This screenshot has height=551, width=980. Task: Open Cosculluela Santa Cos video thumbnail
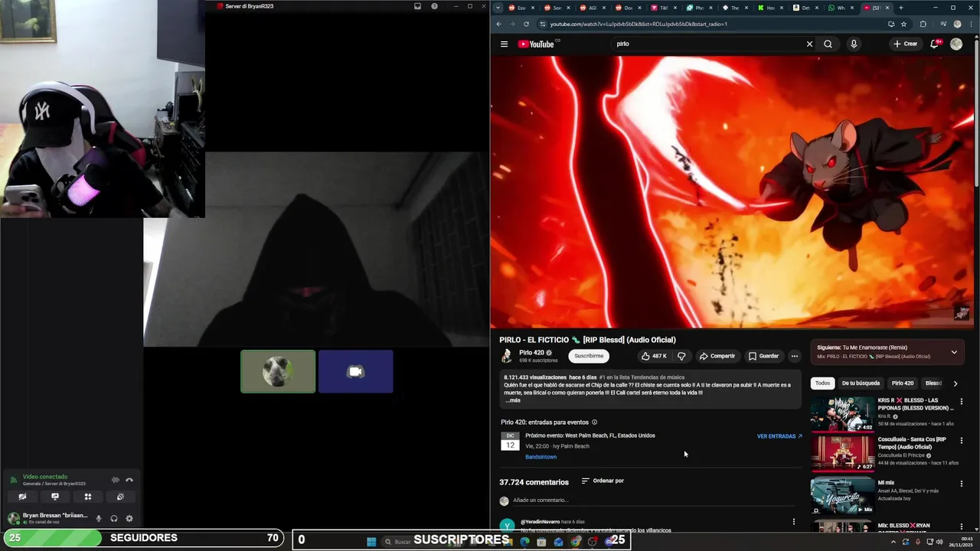842,454
